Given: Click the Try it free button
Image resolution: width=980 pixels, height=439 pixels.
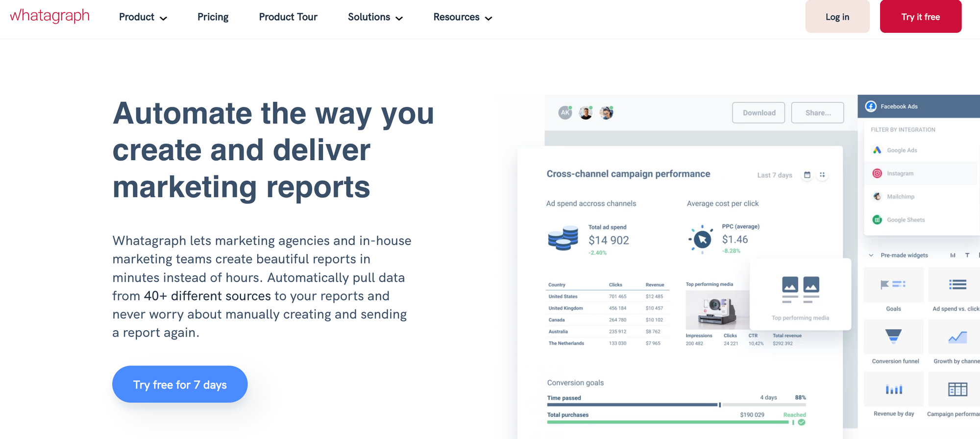Looking at the screenshot, I should (x=921, y=17).
